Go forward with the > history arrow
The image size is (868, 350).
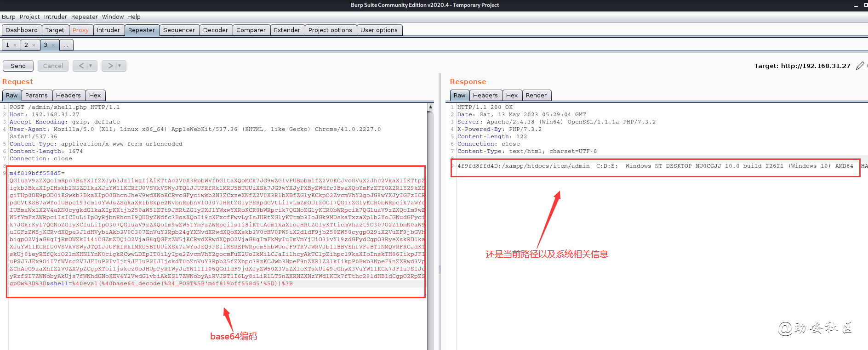tap(110, 66)
